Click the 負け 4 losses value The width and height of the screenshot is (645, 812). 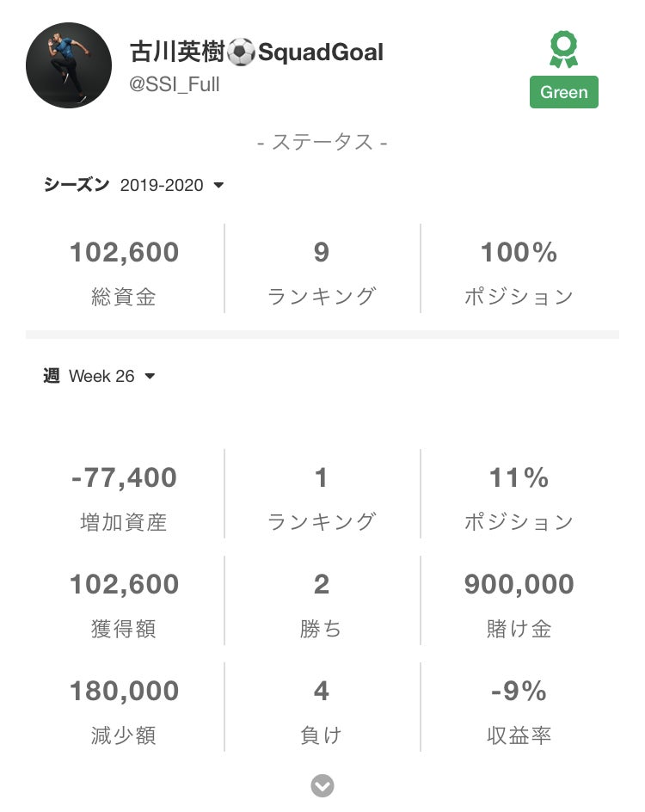[322, 692]
